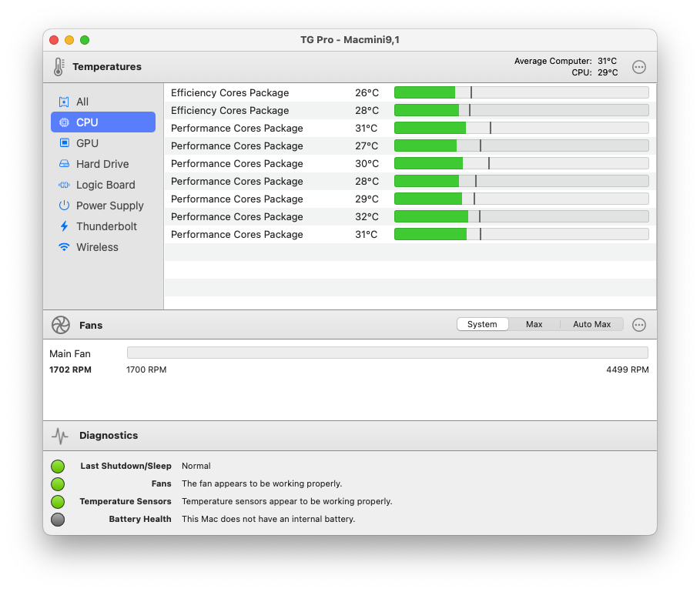This screenshot has width=700, height=592.
Task: Click the CPU chip icon in sidebar
Action: click(64, 122)
